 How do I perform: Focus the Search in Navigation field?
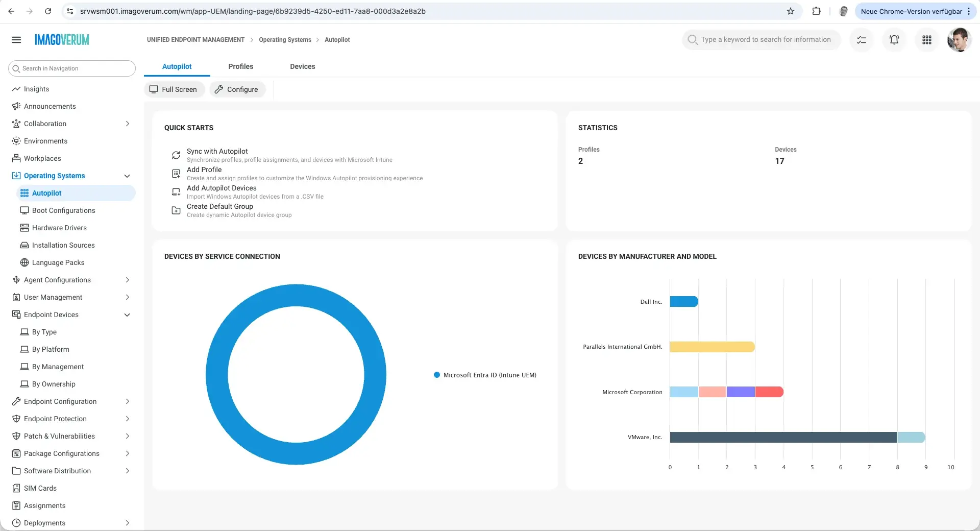(x=72, y=68)
